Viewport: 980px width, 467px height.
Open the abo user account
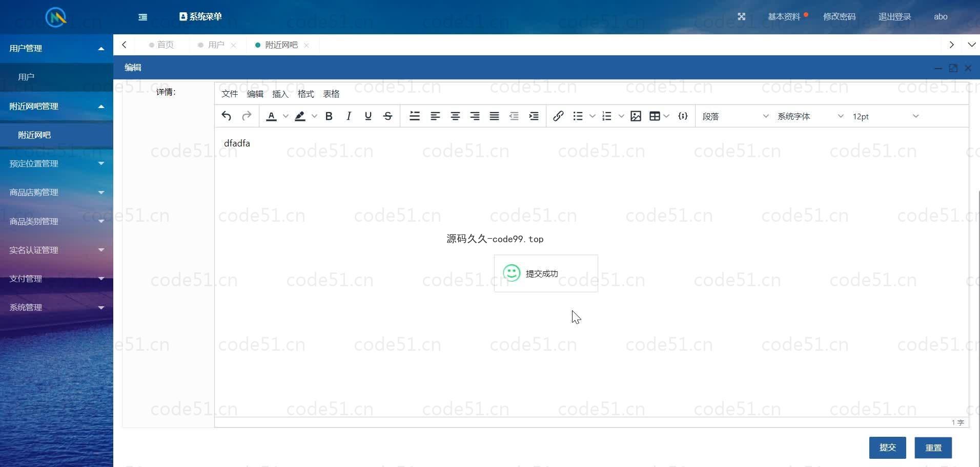point(941,16)
